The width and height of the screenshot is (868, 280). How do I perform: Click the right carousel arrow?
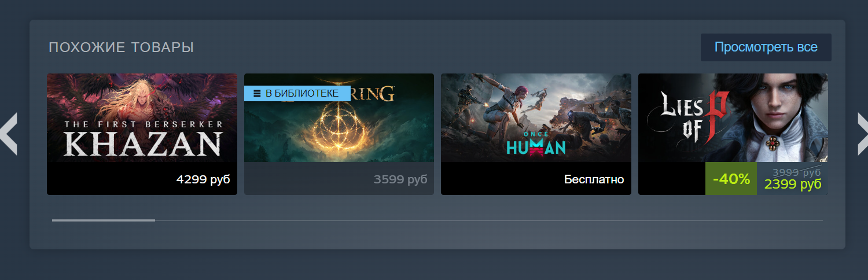862,134
